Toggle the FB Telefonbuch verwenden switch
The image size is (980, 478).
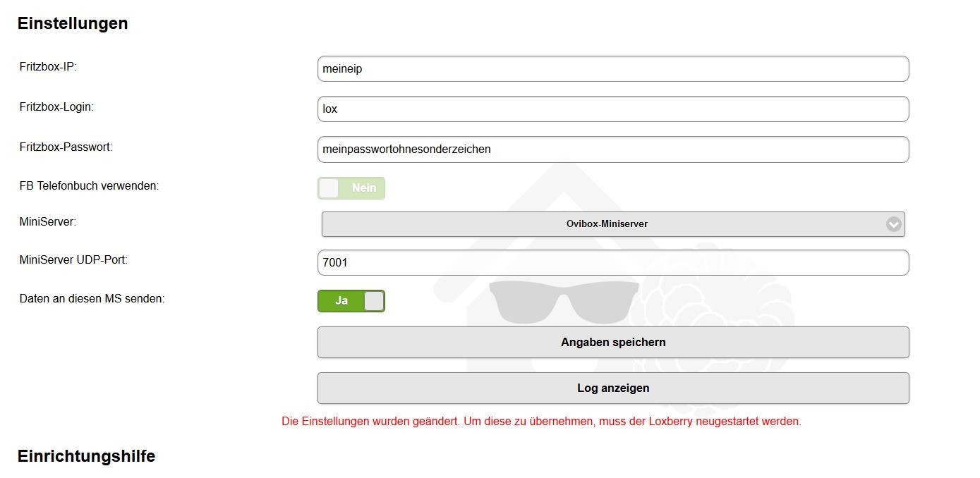point(351,188)
